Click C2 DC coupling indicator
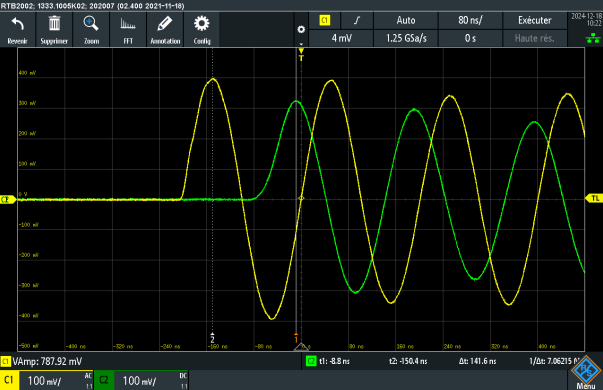The height and width of the screenshot is (390, 603). click(x=183, y=375)
